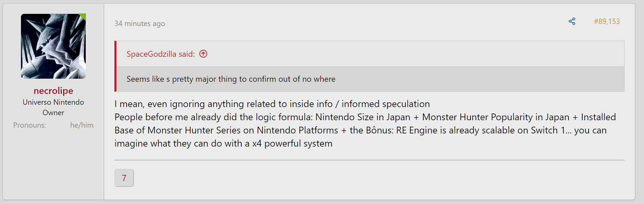Click the share icon on the post
This screenshot has width=644, height=204.
click(572, 21)
